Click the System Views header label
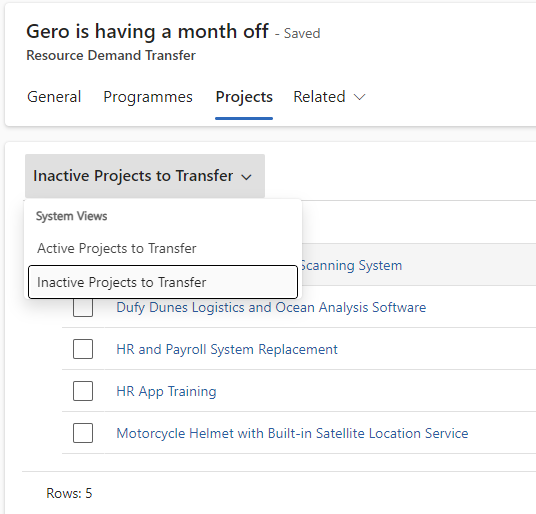 [x=71, y=216]
